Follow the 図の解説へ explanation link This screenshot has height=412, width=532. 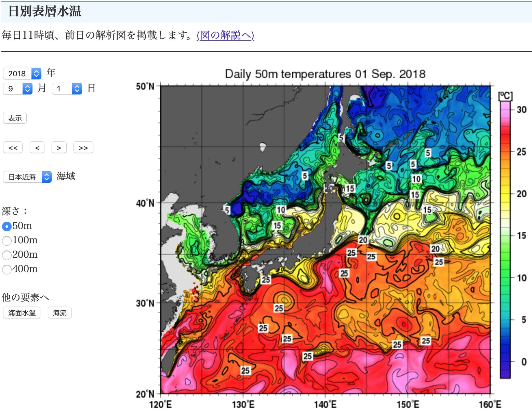coord(225,35)
